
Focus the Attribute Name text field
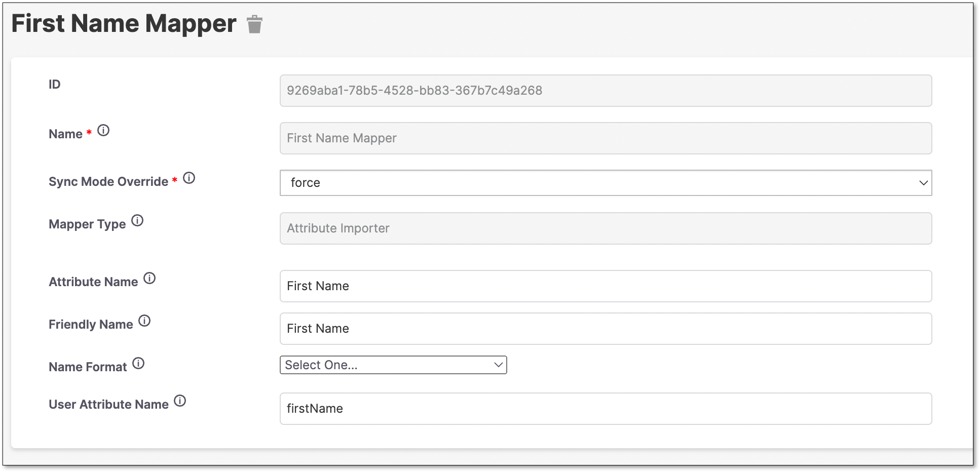[x=606, y=286]
